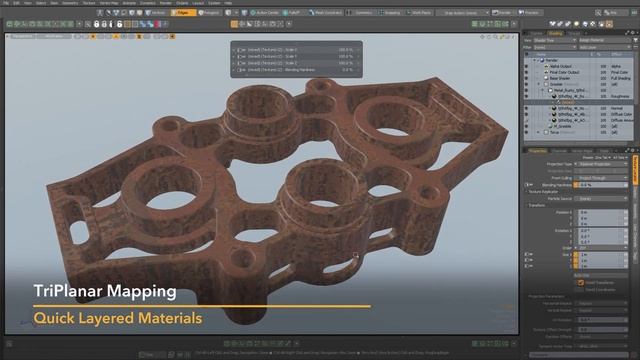This screenshot has height=360, width=640.
Task: Click the Render button in toolbar
Action: [x=502, y=13]
